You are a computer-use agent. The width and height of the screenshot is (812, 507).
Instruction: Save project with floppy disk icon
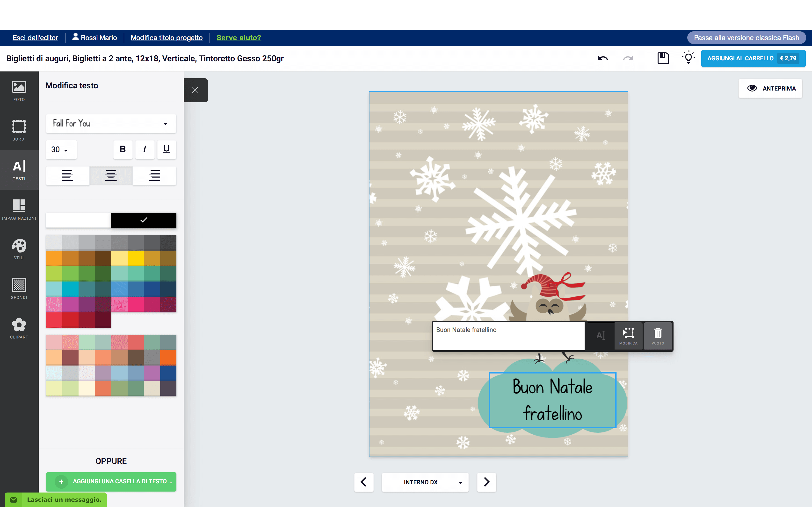coord(663,58)
